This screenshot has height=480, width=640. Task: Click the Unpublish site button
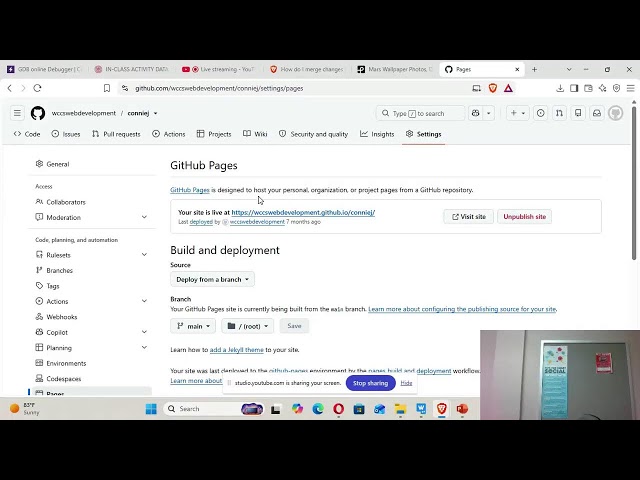click(x=524, y=217)
